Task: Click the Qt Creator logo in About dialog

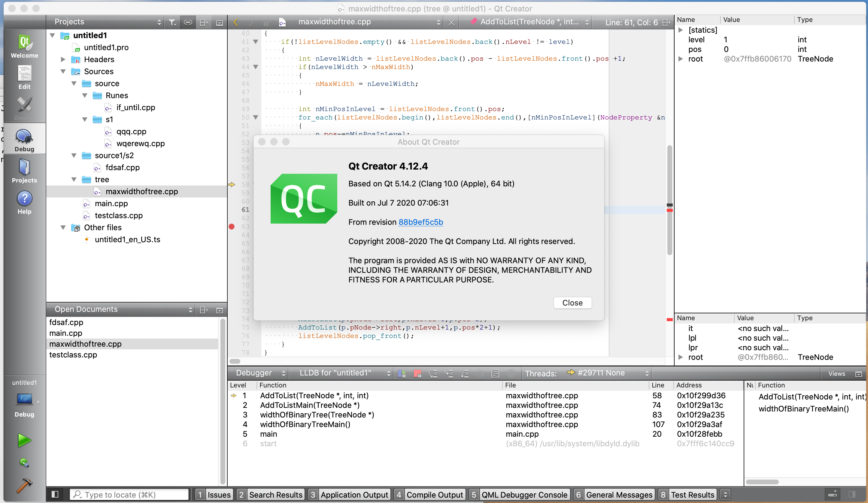Action: pyautogui.click(x=304, y=199)
